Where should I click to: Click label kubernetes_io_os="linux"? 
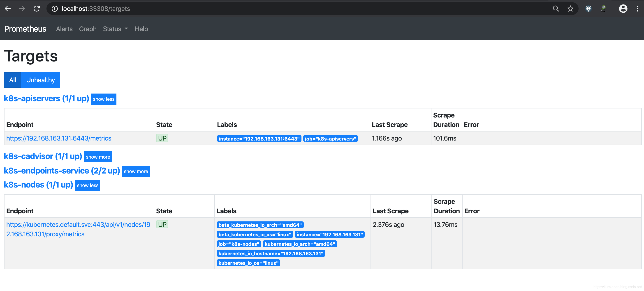248,263
